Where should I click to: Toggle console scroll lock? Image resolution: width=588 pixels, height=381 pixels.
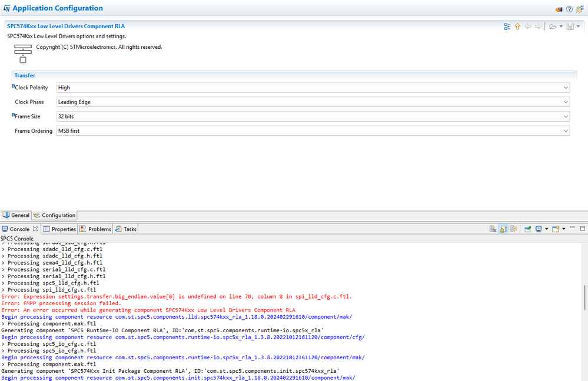[504, 229]
